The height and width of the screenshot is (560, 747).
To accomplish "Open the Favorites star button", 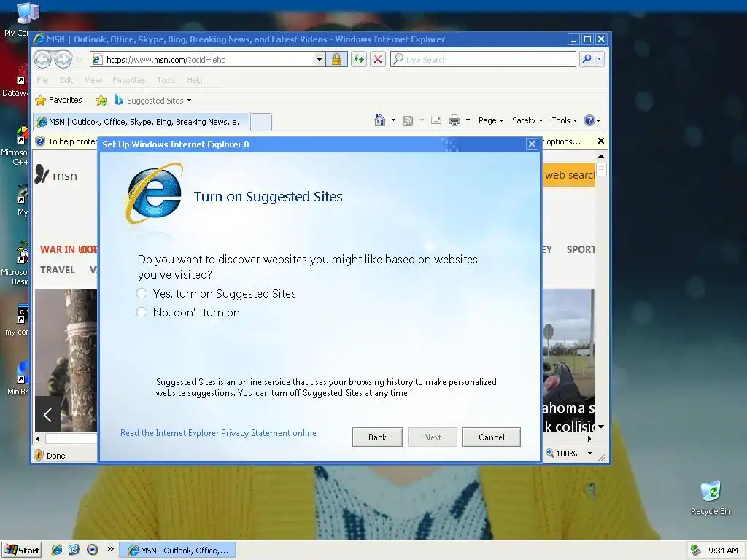I will point(58,100).
